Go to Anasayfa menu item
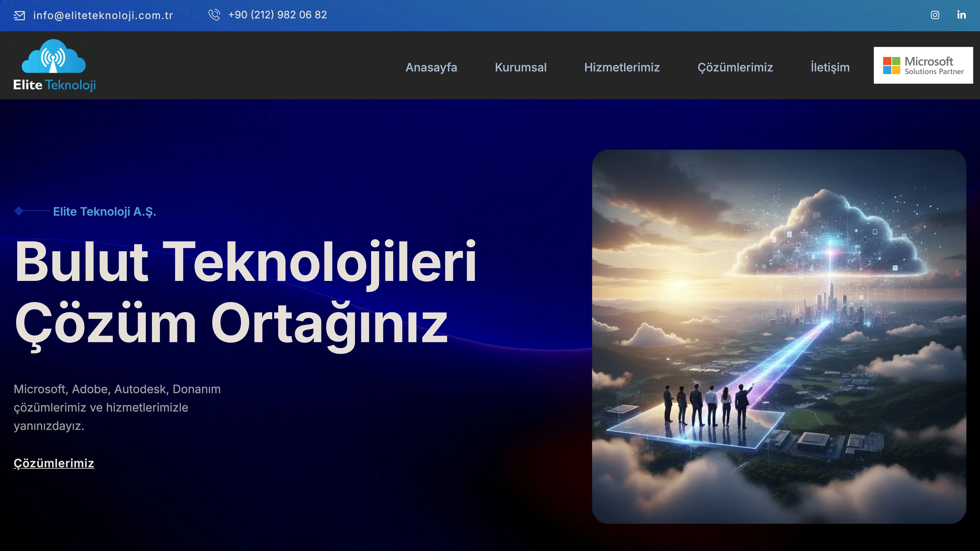Image resolution: width=980 pixels, height=551 pixels. point(431,67)
